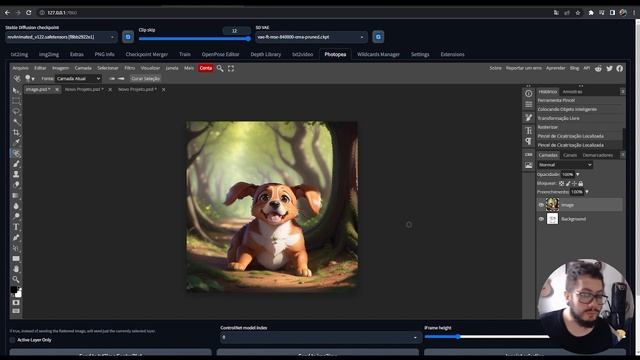Toggle lock position icon

574,183
